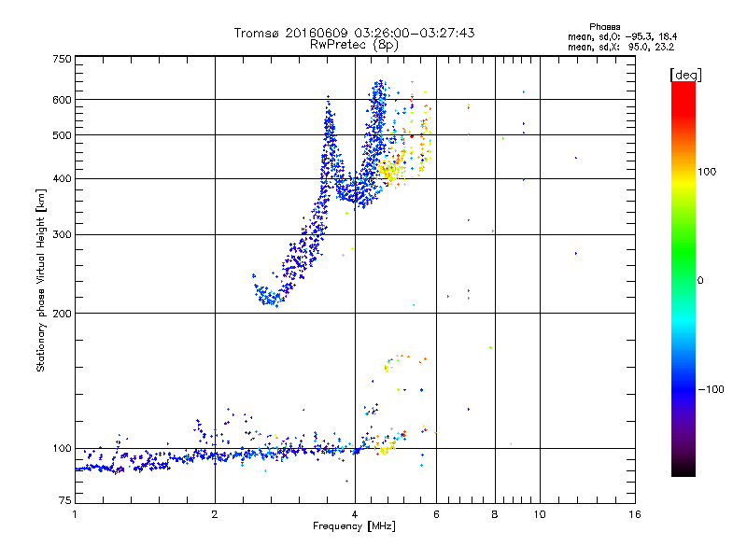Click the 'Phases' header text
Screen dimensions: 747x560
604,27
